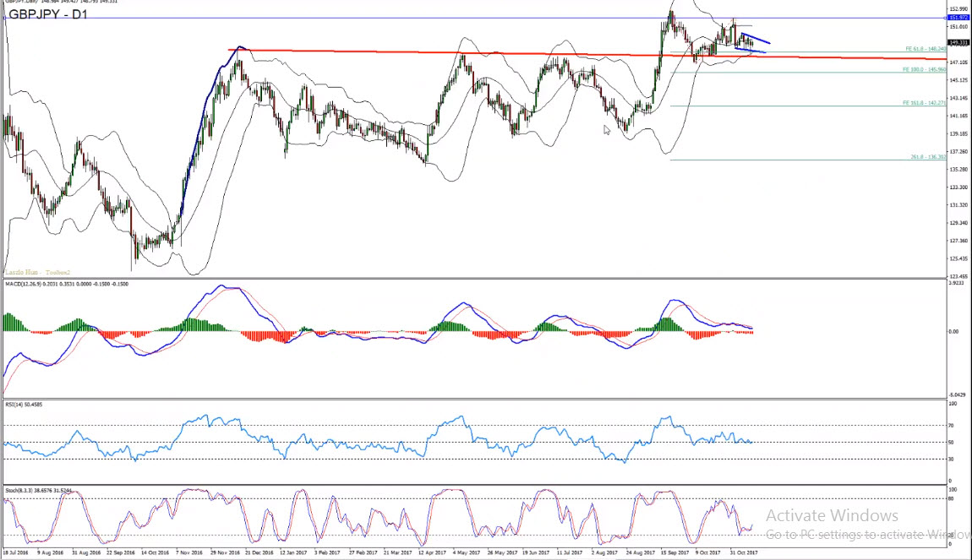Click the 9 Oct 2017 date label
The width and height of the screenshot is (972, 560).
point(708,552)
